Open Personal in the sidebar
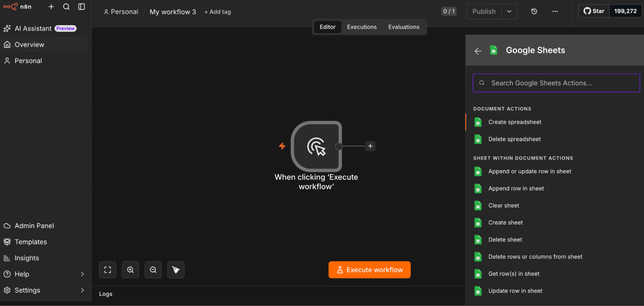The height and width of the screenshot is (306, 644). point(44,61)
